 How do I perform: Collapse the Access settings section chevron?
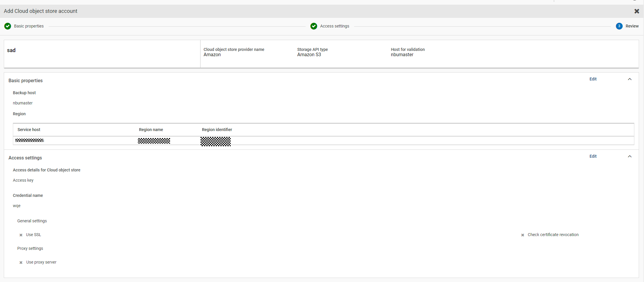point(630,157)
